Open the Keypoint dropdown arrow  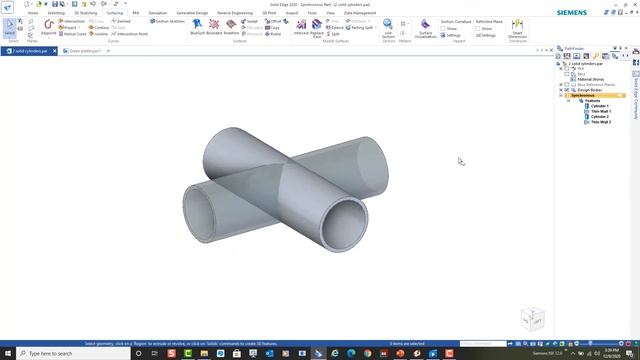click(x=49, y=38)
